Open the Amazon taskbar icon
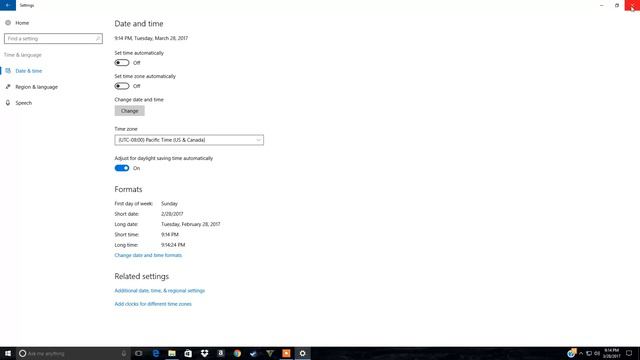Image resolution: width=640 pixels, height=360 pixels. (221, 353)
